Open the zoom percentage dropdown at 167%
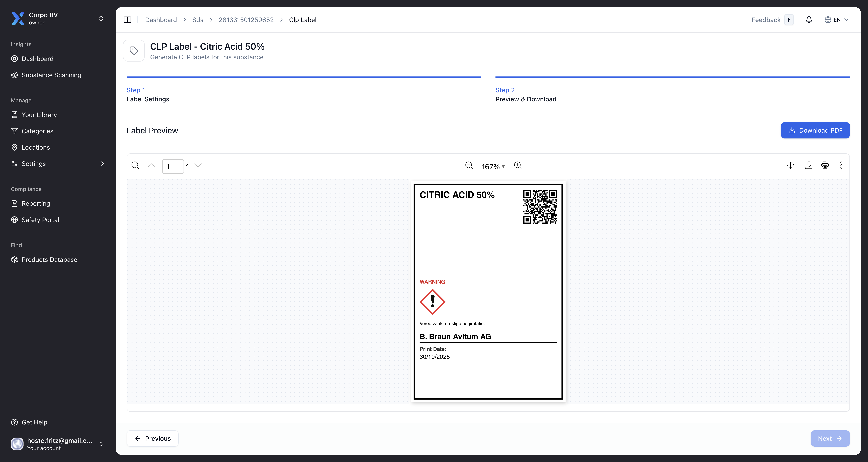868x462 pixels. pos(493,166)
